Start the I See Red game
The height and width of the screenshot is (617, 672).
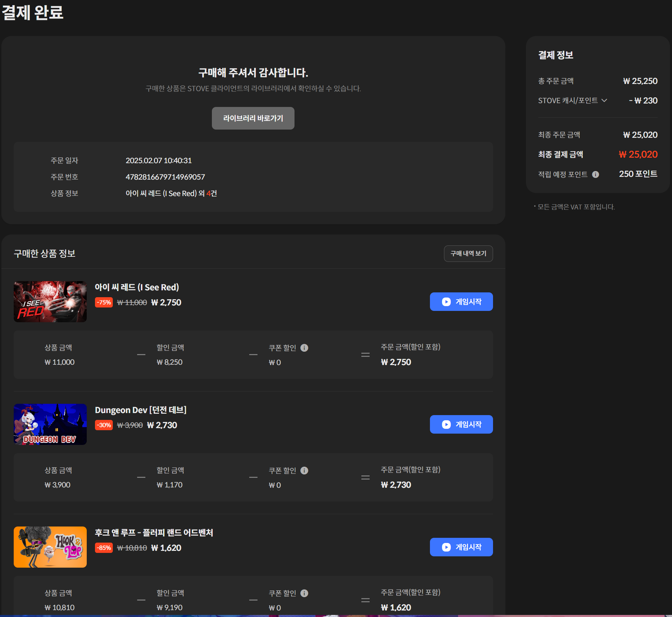tap(461, 302)
